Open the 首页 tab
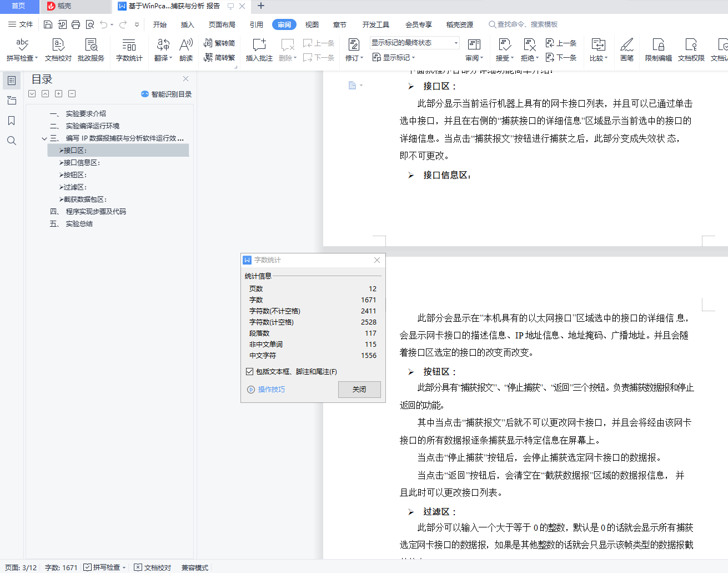The height and width of the screenshot is (573, 728). tap(19, 6)
